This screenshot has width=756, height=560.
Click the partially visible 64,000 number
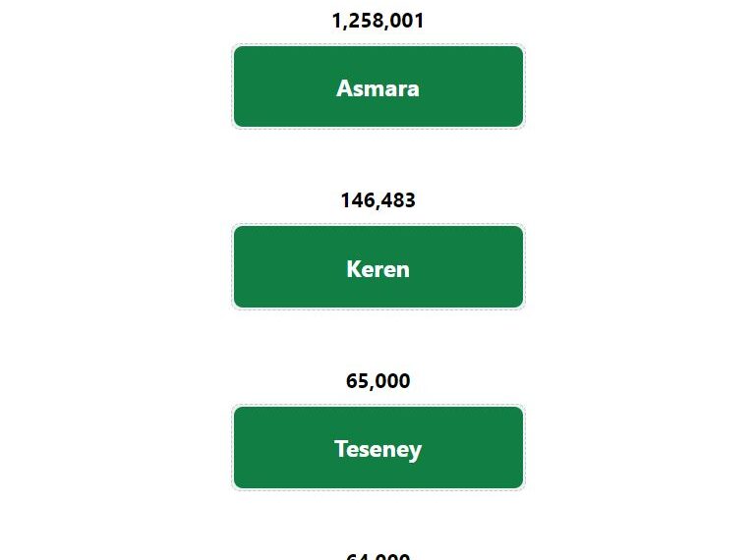click(378, 556)
